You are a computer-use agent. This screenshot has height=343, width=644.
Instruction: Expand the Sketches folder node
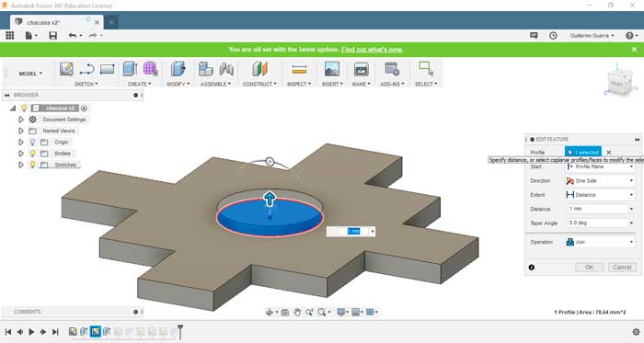(21, 165)
